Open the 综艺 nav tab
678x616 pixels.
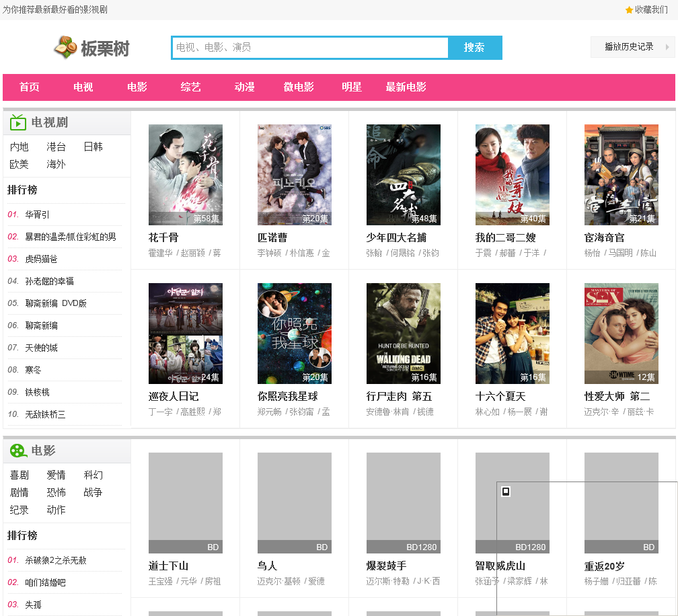tap(191, 87)
